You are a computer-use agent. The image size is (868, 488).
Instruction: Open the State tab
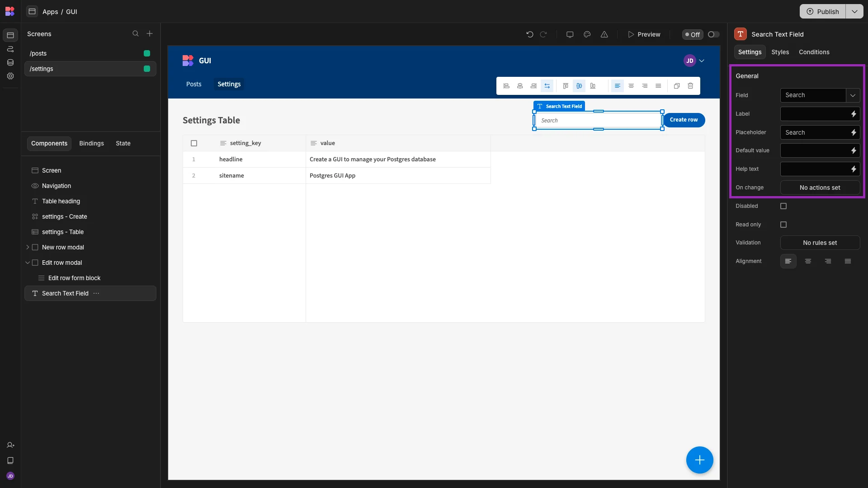[123, 143]
